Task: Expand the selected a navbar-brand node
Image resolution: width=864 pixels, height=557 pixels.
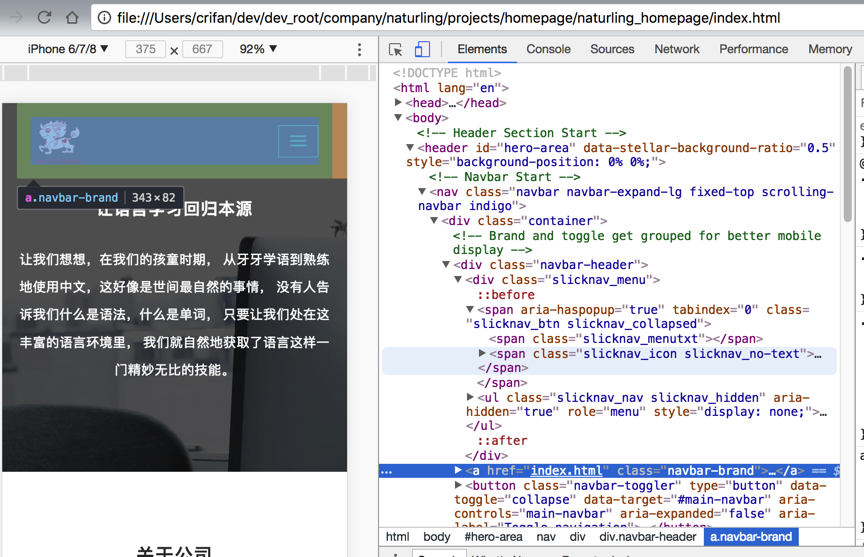Action: 458,471
